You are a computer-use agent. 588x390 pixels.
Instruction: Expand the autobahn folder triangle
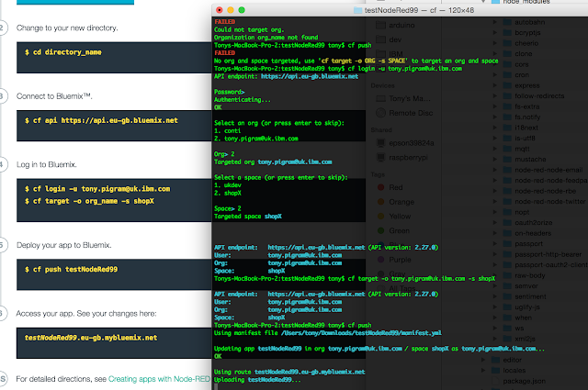[x=494, y=22]
